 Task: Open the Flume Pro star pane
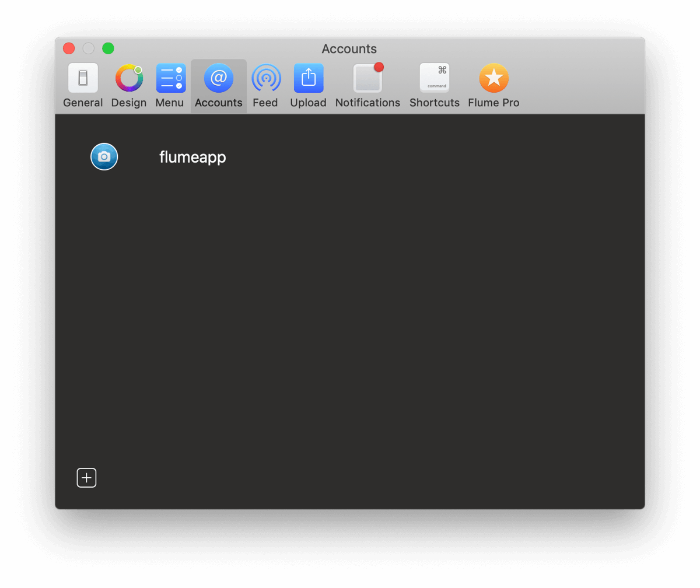[494, 86]
